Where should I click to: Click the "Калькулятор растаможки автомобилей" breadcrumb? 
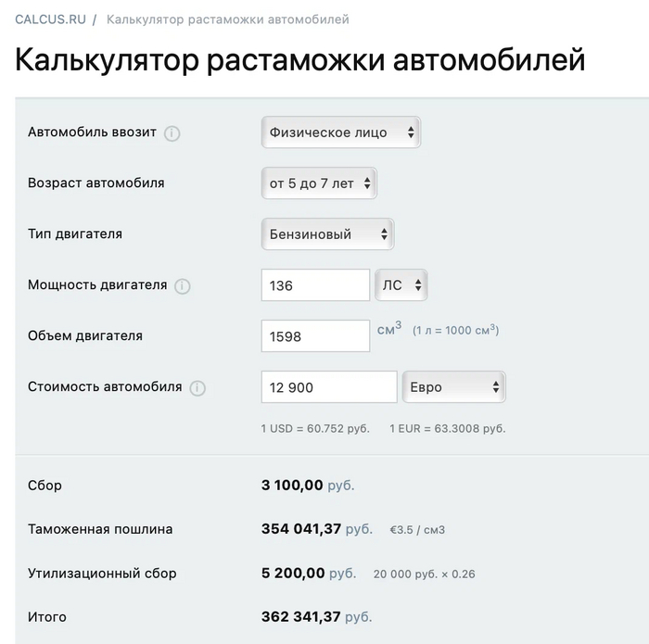tap(228, 19)
